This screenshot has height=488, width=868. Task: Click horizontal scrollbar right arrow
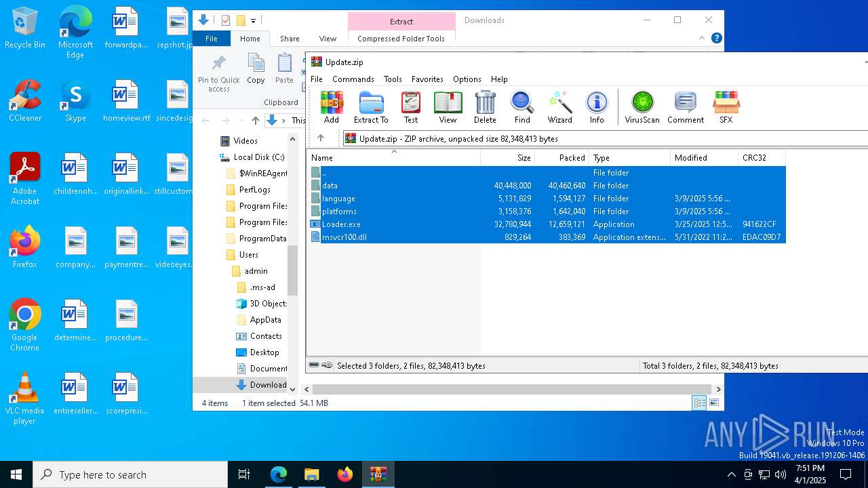(718, 390)
